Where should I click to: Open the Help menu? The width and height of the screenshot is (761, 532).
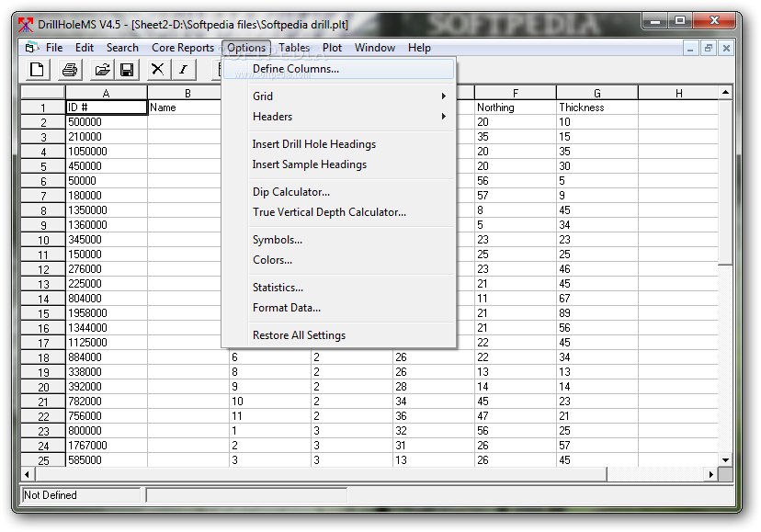(x=419, y=48)
